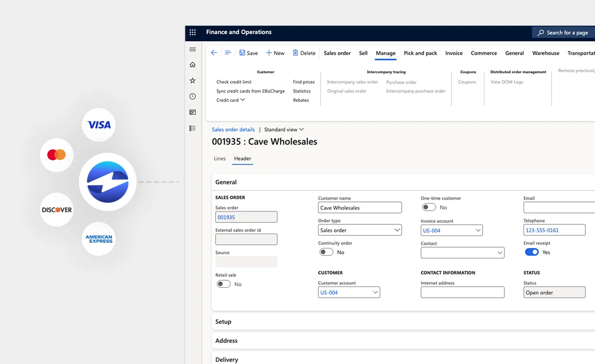Open the Sell ribbon tab
Screen dimensions: 595x364
click(363, 53)
